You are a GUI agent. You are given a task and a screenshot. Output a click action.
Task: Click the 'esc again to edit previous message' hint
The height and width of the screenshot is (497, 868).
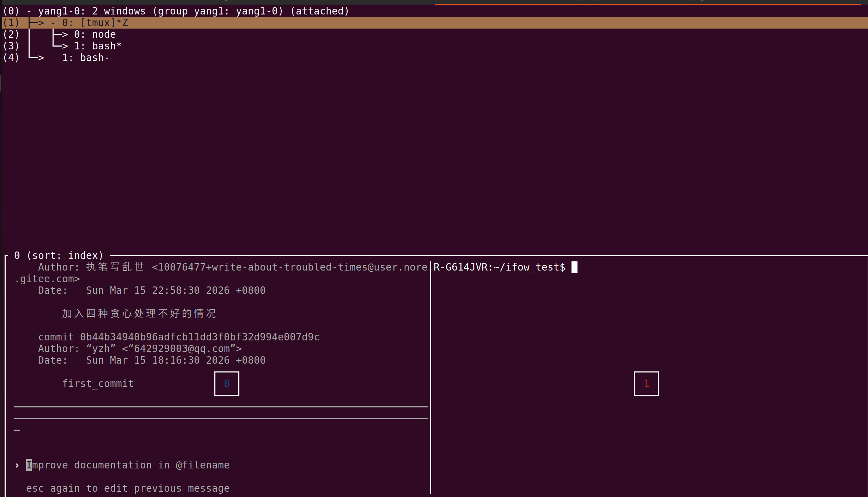pos(128,488)
